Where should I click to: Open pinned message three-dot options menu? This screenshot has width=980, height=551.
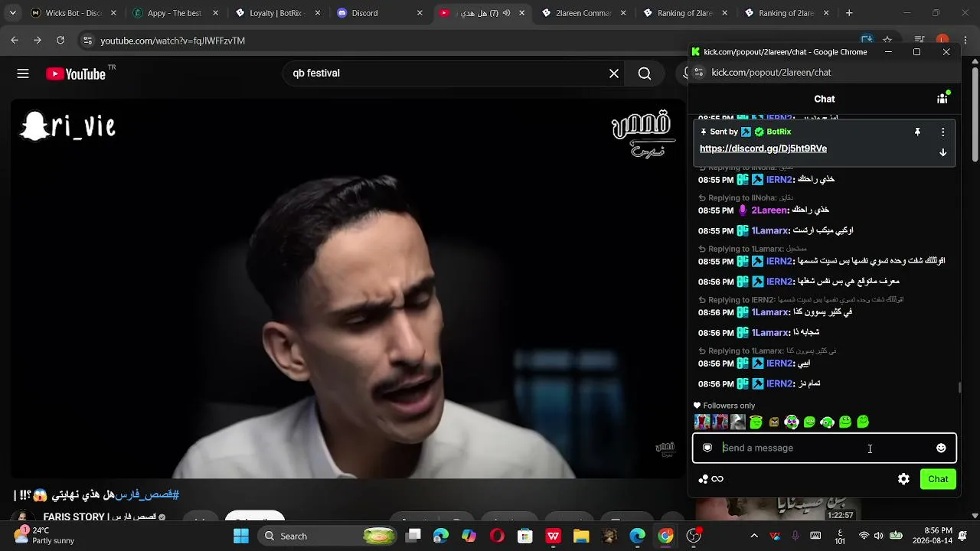[942, 132]
